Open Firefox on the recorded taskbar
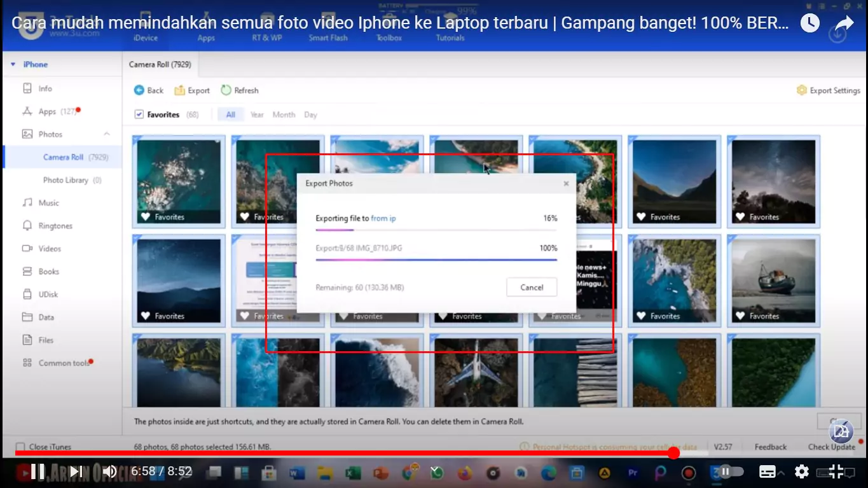Viewport: 868px width, 488px height. point(465,473)
